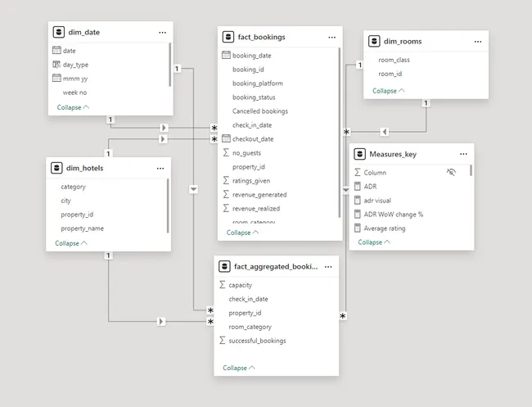Image resolution: width=532 pixels, height=407 pixels.
Task: Collapse the dim_date table
Action: (73, 107)
